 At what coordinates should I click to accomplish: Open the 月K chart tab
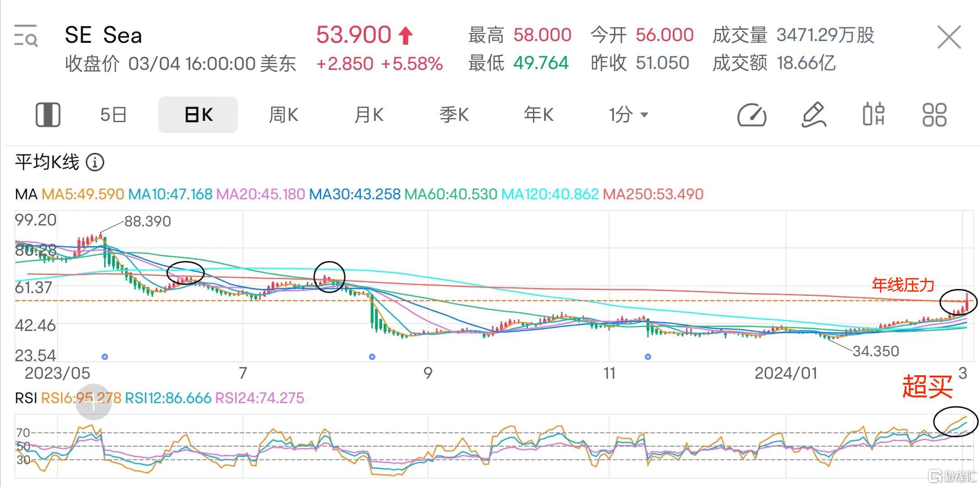(x=369, y=115)
